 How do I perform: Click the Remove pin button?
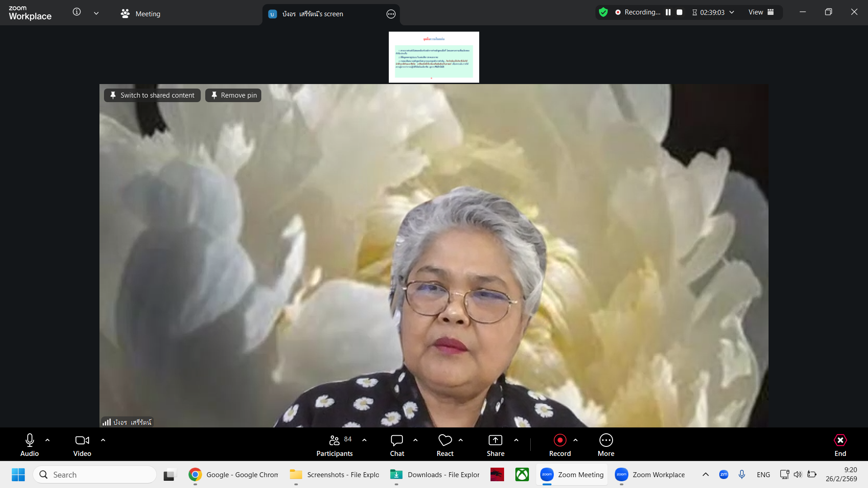233,95
